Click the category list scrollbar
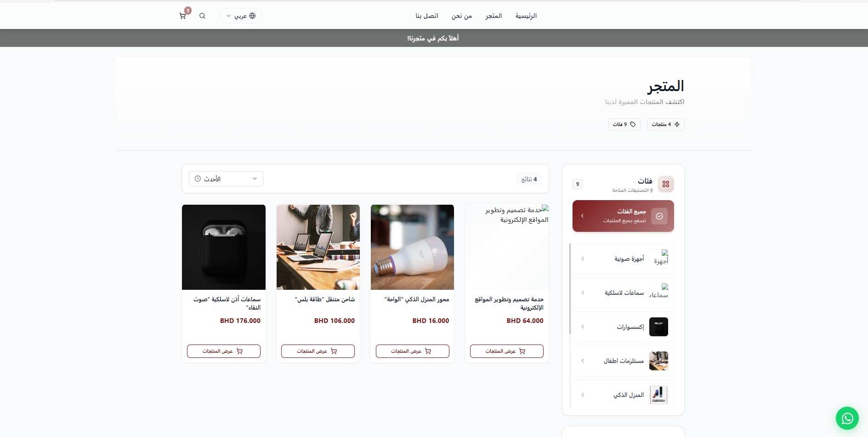This screenshot has width=868, height=437. 570,289
